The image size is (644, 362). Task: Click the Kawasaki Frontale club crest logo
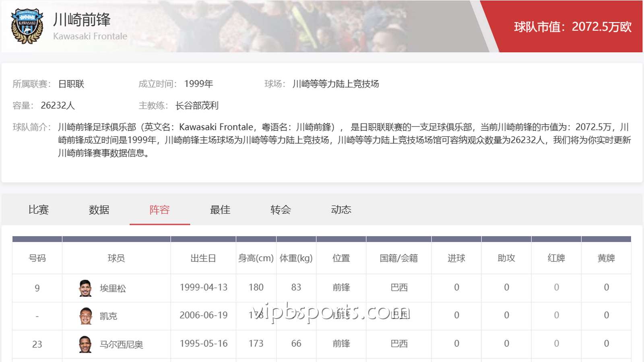27,26
